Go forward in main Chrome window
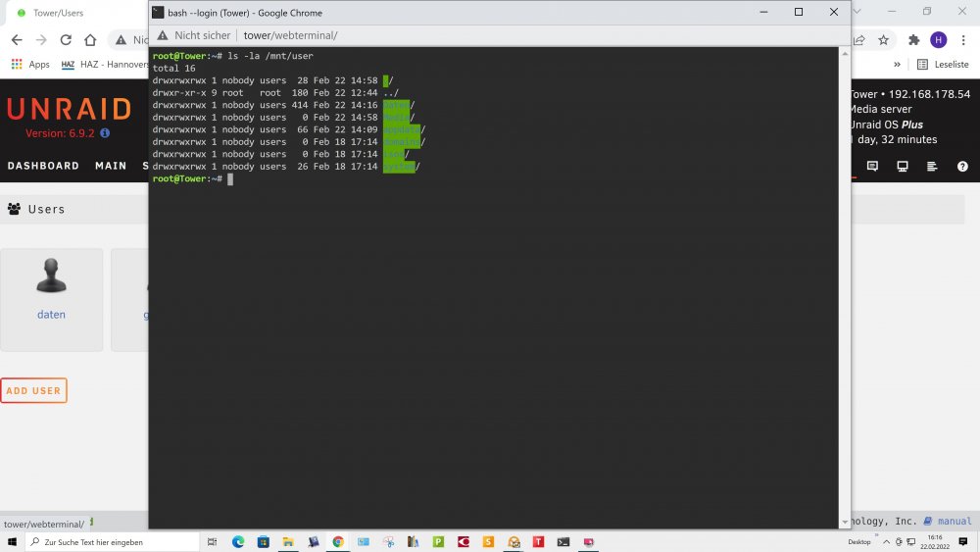 click(41, 40)
